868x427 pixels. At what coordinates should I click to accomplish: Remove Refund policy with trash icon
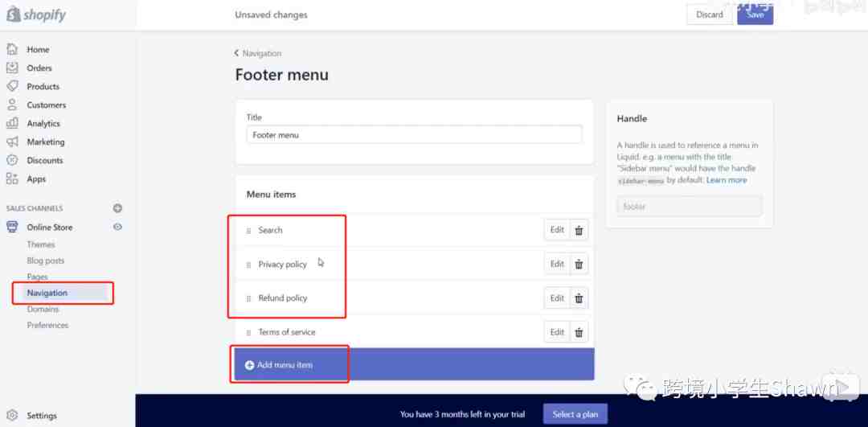pos(578,298)
